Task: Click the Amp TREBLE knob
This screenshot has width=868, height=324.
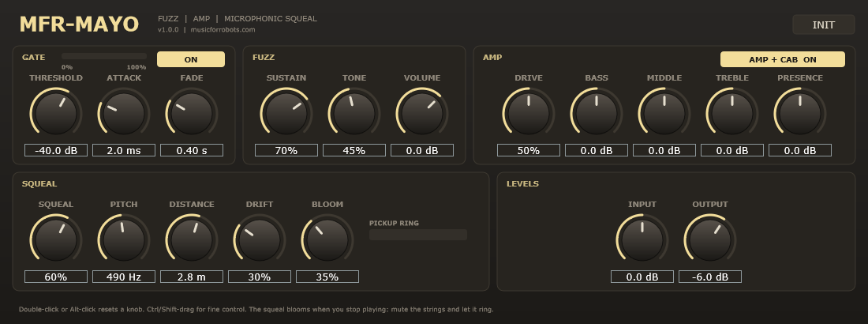Action: pos(731,113)
